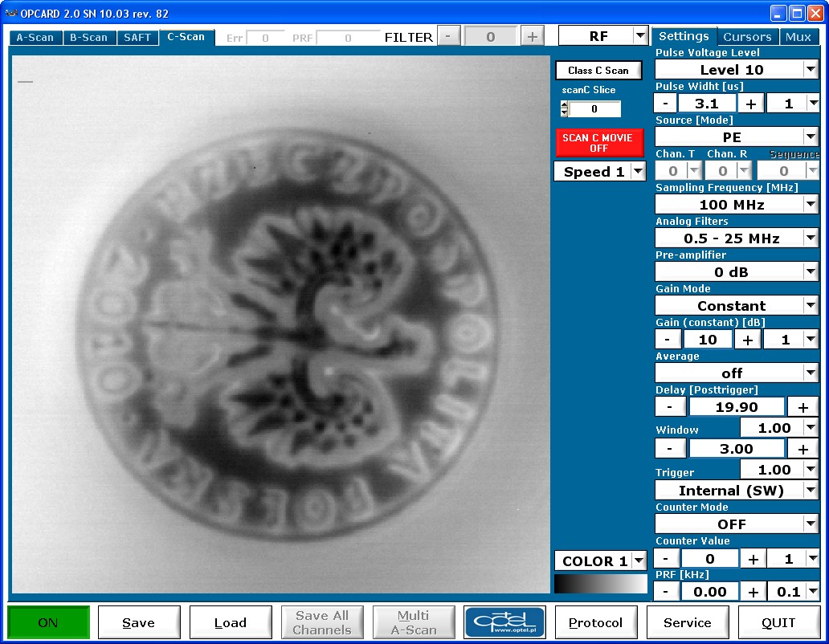Click the Protocol button

[596, 622]
